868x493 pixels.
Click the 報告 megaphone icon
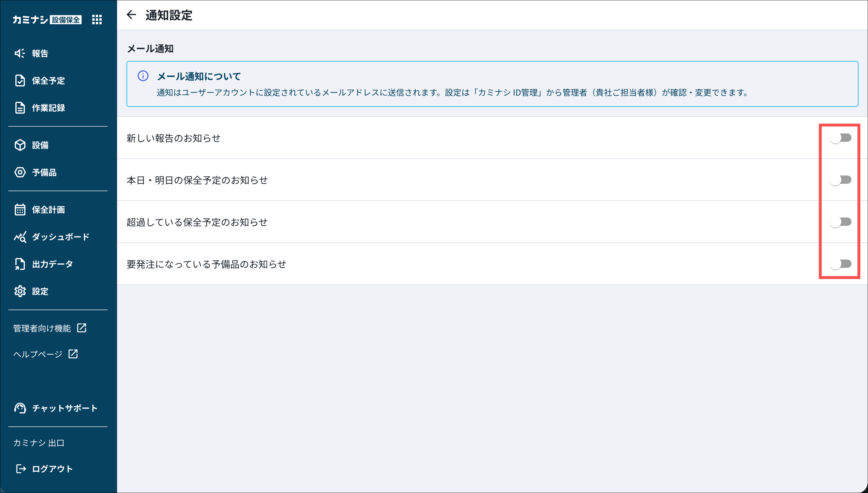pyautogui.click(x=20, y=53)
